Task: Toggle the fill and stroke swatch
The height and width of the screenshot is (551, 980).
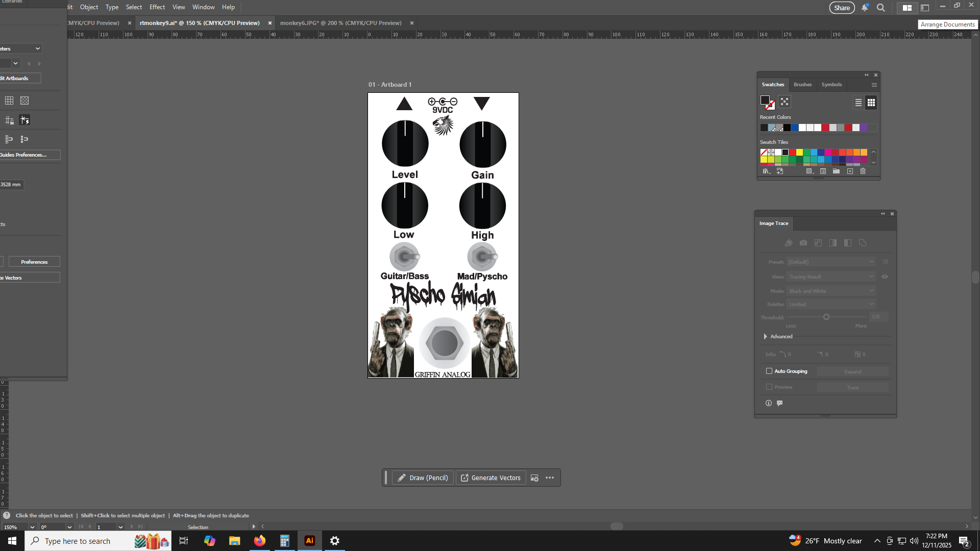Action: 767,102
